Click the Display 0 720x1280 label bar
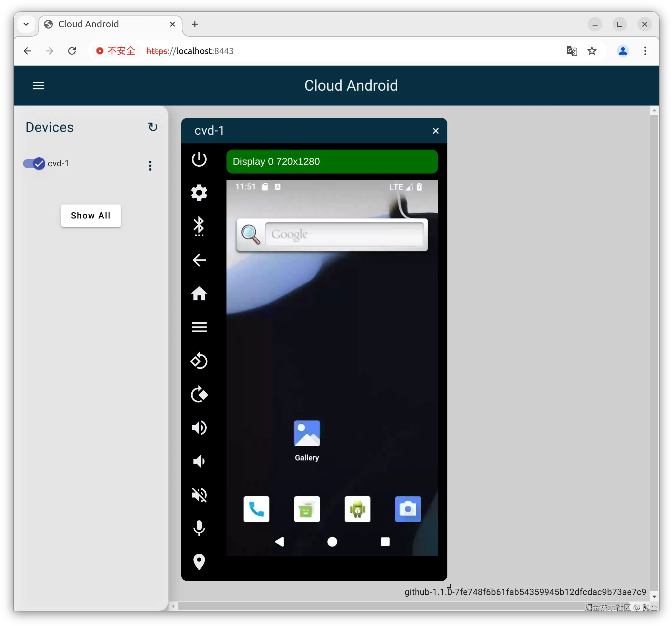Screen dimensions: 672x626 tap(332, 162)
